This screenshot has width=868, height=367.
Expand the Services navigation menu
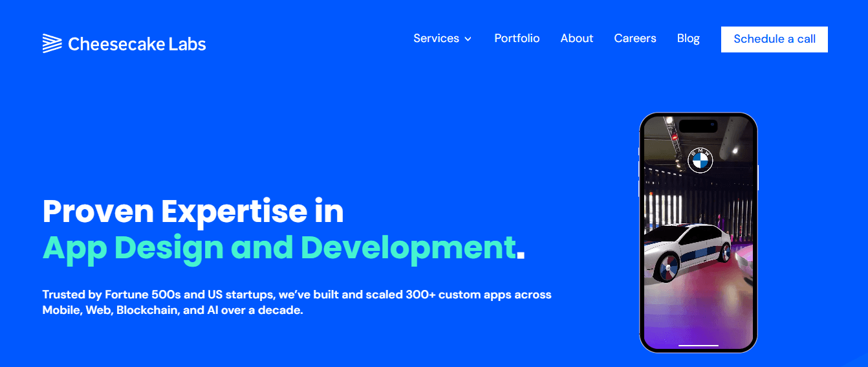(442, 38)
